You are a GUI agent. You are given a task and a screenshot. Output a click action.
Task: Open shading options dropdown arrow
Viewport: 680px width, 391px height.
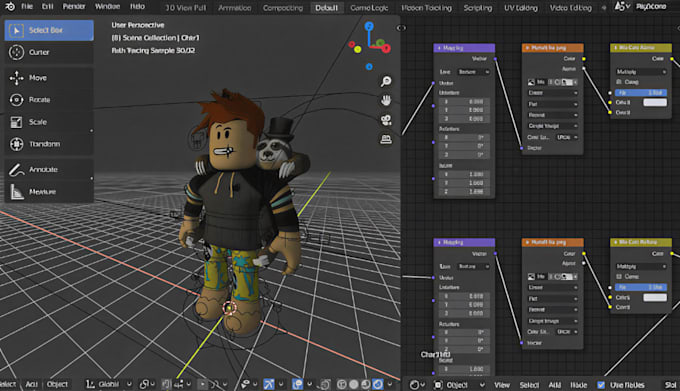coord(390,384)
